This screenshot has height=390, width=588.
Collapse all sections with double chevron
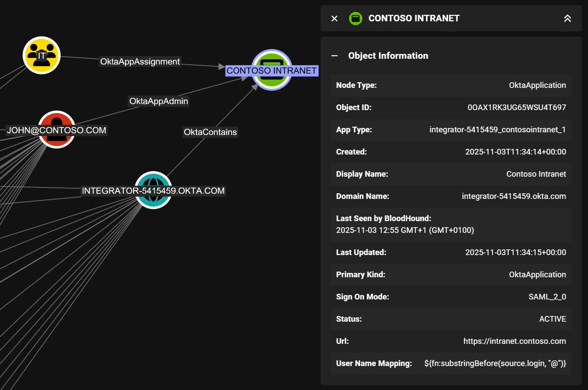click(568, 18)
